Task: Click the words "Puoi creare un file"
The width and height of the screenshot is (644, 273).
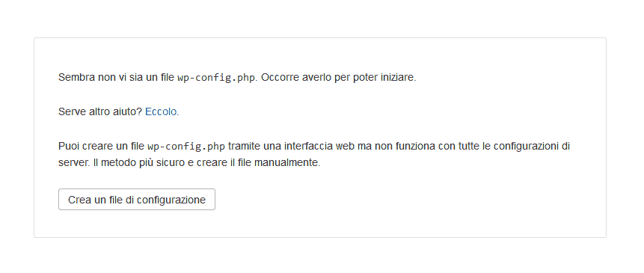Action: tap(101, 146)
